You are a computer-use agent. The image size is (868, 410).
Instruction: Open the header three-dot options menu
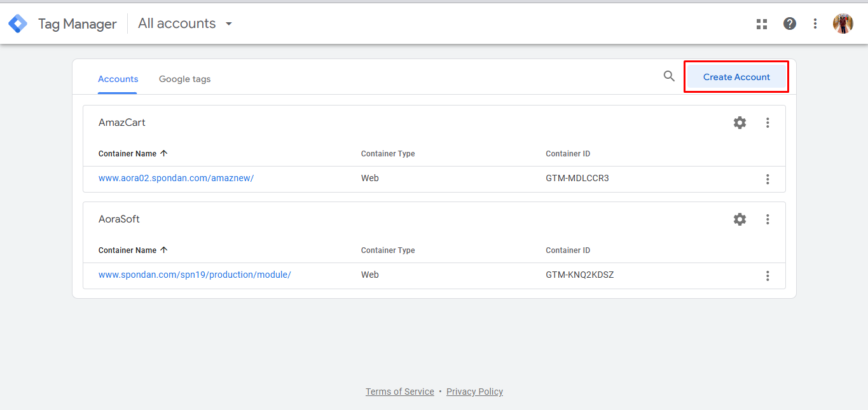[x=815, y=24]
